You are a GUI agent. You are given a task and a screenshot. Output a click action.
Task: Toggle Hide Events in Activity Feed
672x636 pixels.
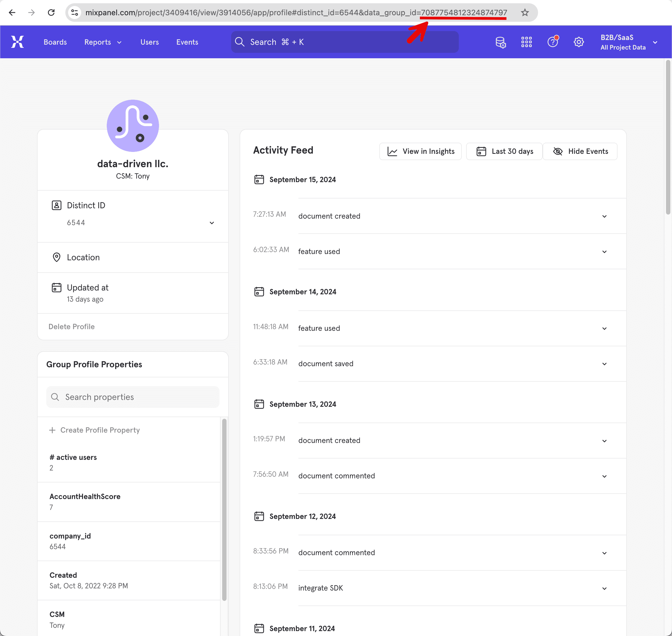point(580,151)
